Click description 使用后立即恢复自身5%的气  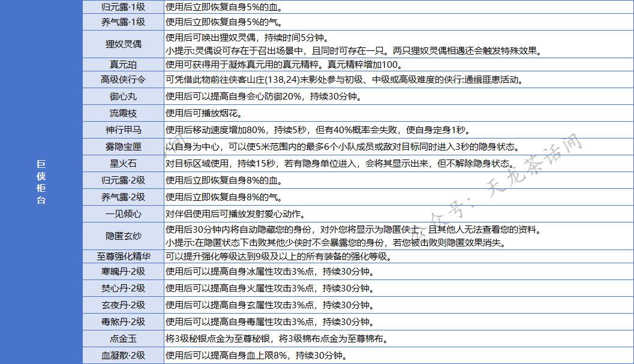tap(224, 22)
